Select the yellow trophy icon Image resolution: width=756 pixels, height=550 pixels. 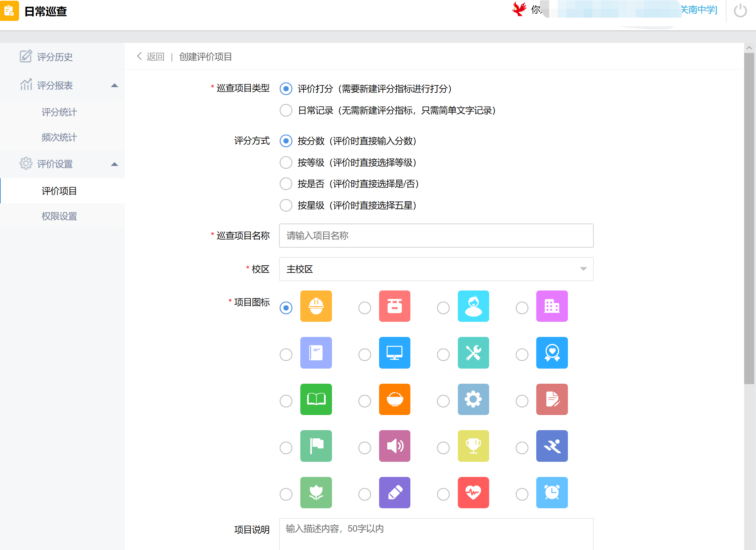473,446
